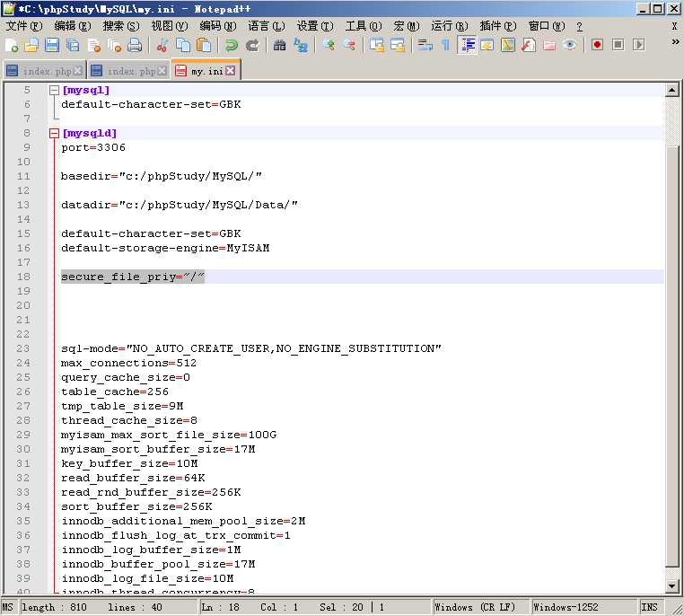Click the Print icon
This screenshot has height=616, width=684.
point(135,46)
